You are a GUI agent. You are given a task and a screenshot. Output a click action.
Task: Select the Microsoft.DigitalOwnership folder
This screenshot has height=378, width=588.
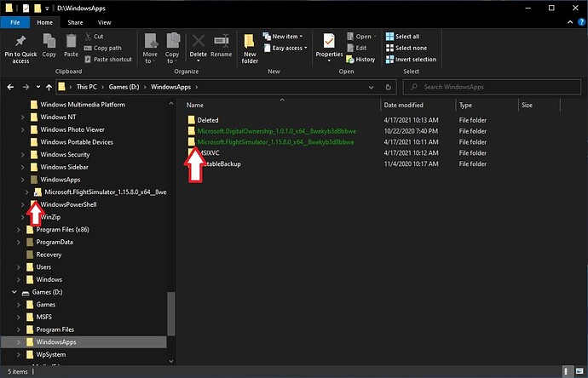pyautogui.click(x=272, y=131)
